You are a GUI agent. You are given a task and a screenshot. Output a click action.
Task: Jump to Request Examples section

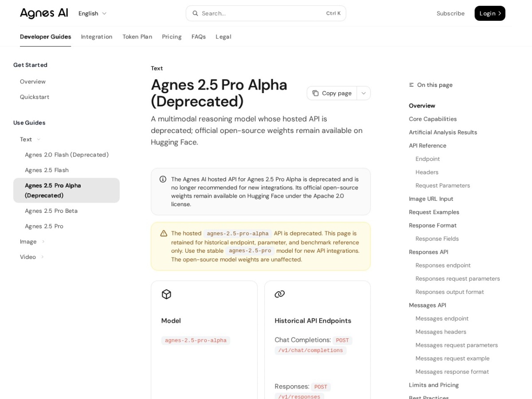(x=434, y=212)
